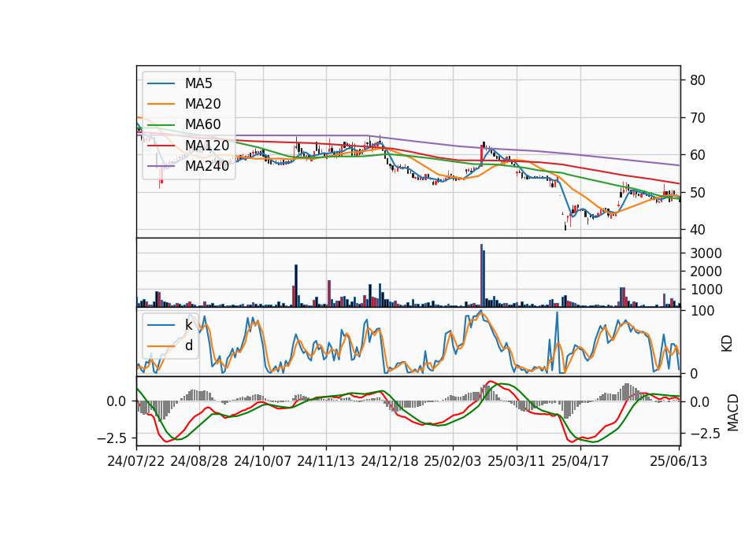Click the MA60 legend label
Image resolution: width=756 pixels, height=543 pixels.
[x=202, y=124]
